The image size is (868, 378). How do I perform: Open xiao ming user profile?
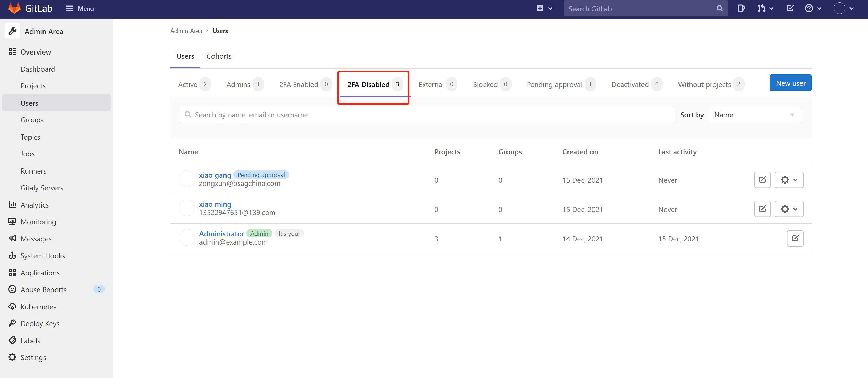click(x=215, y=204)
